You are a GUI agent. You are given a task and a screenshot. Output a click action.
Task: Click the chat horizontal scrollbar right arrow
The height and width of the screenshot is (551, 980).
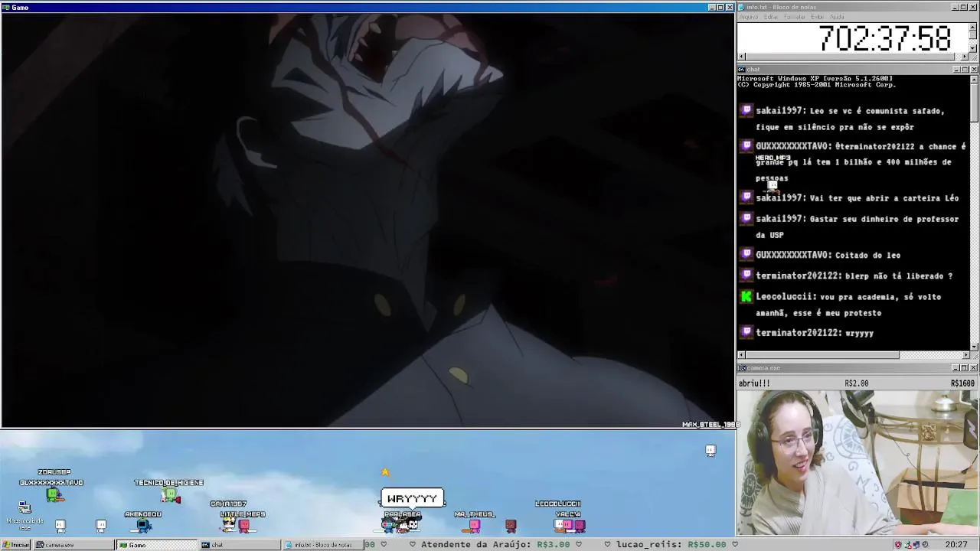tap(965, 355)
